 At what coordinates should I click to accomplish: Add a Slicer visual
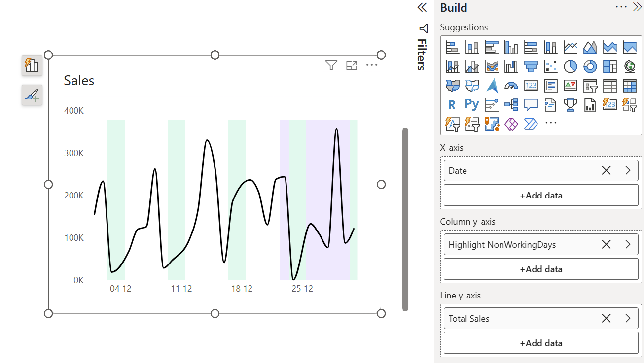tap(590, 86)
